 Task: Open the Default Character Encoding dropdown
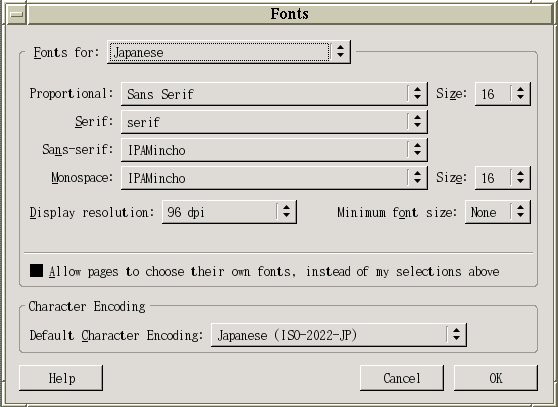(x=338, y=335)
